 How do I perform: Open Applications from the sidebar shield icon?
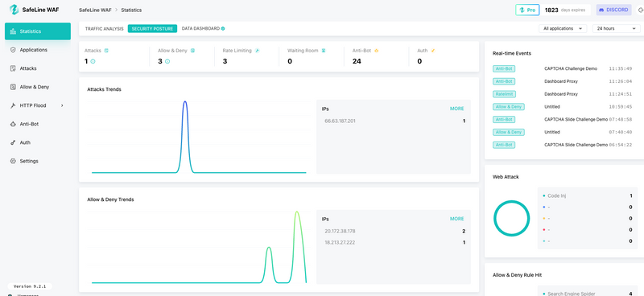(x=13, y=50)
